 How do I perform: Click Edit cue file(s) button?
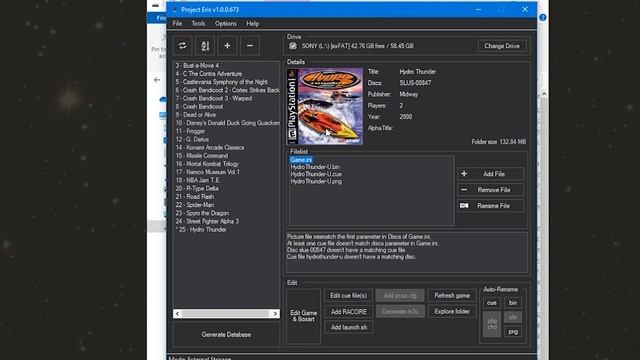(348, 296)
